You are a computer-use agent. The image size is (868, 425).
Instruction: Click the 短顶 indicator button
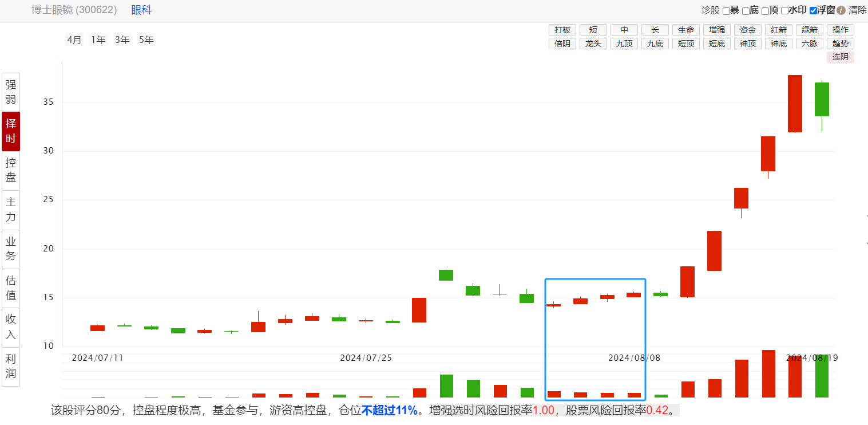[x=686, y=44]
